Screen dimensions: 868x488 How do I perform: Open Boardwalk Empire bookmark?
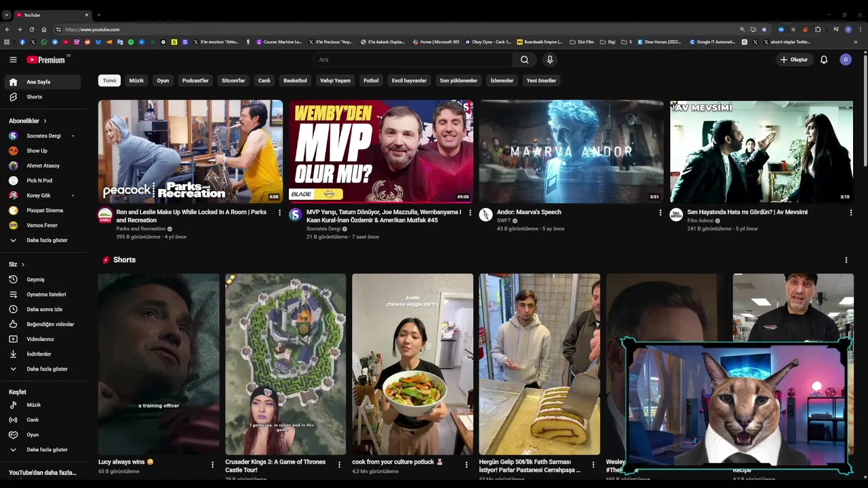pyautogui.click(x=539, y=42)
